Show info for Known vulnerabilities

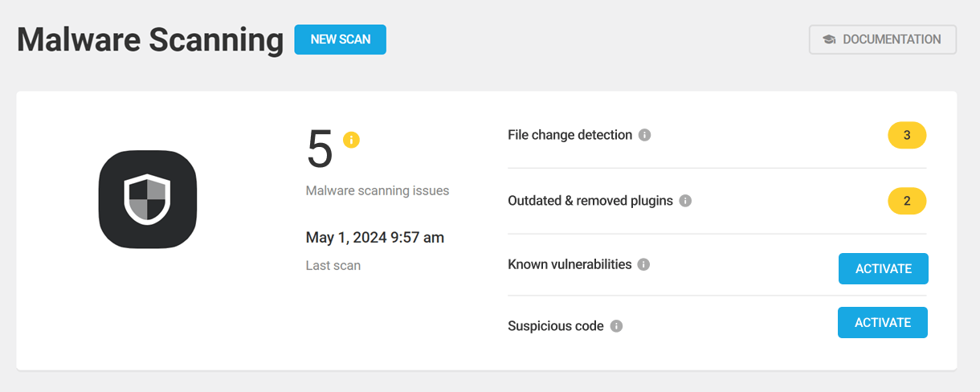coord(643,264)
